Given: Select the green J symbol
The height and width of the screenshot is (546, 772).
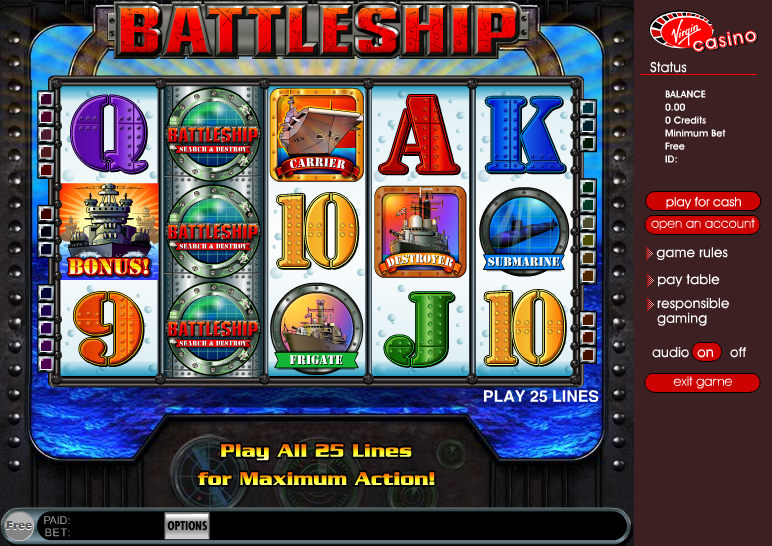Looking at the screenshot, I should point(419,329).
